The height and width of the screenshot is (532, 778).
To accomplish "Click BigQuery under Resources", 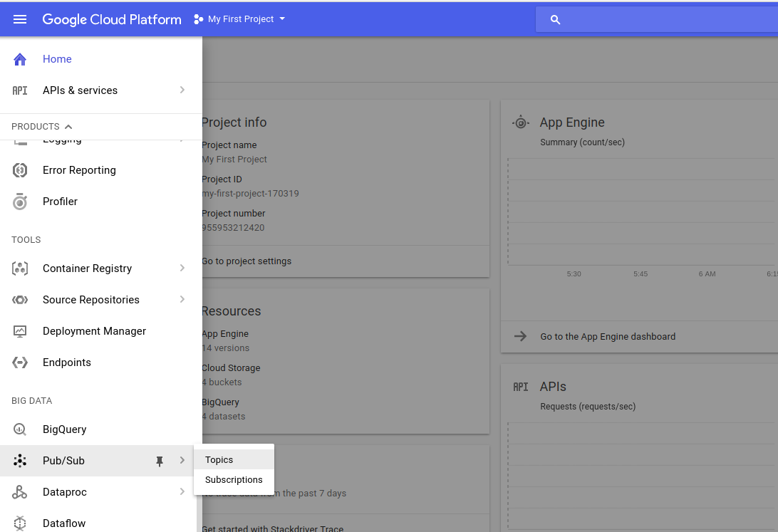I will (221, 402).
